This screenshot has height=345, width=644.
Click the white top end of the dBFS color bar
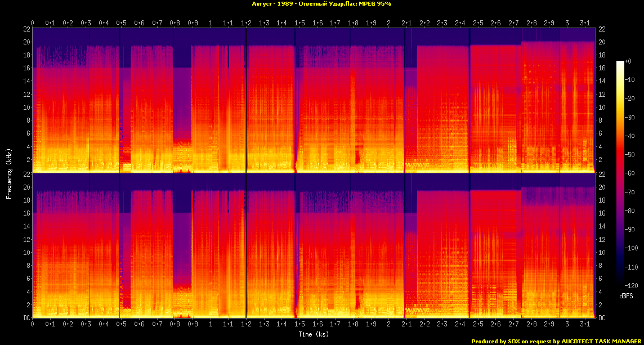point(620,63)
